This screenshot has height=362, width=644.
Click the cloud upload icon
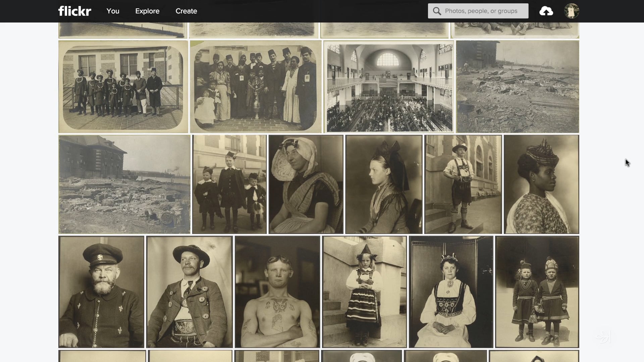546,11
